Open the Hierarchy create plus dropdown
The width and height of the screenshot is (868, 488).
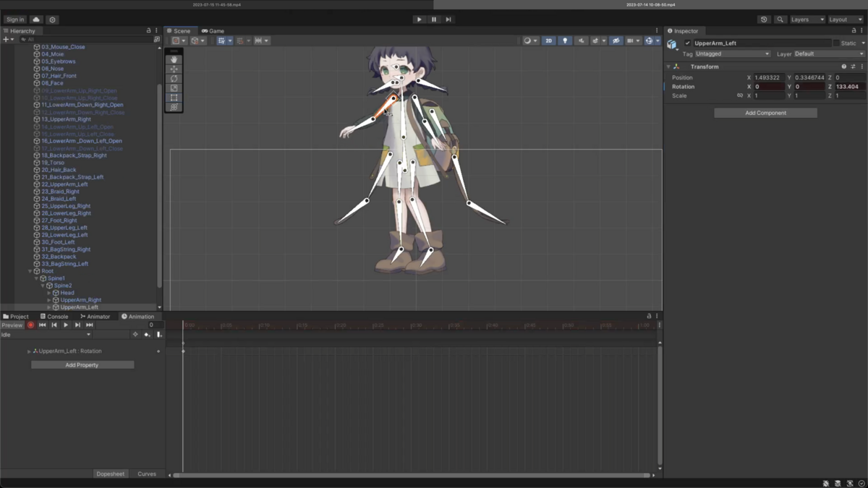(7, 40)
